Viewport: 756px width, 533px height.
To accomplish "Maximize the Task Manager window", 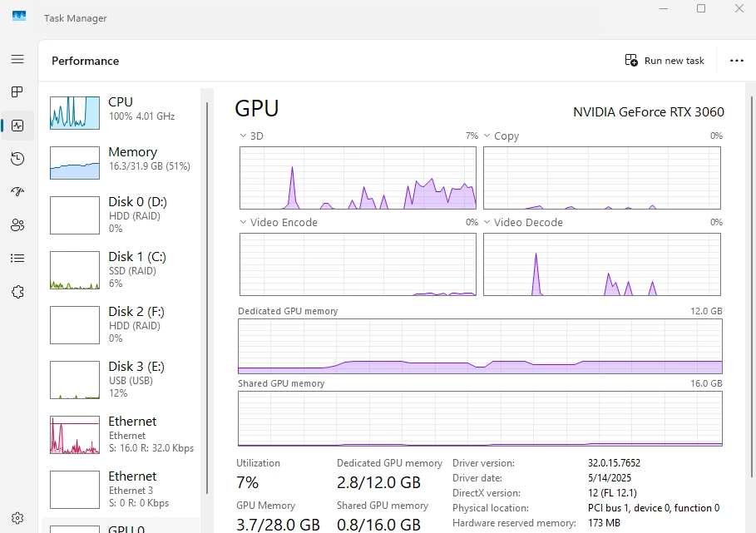I will (701, 8).
